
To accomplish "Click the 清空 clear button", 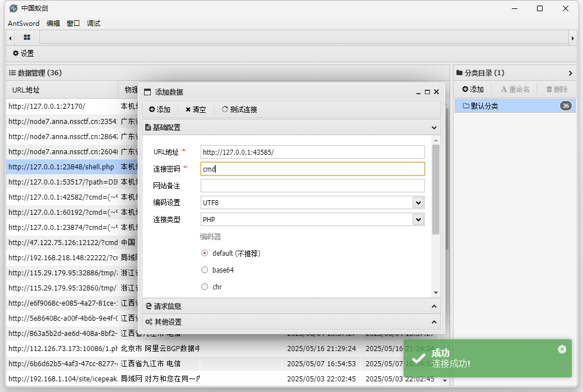I will 196,109.
